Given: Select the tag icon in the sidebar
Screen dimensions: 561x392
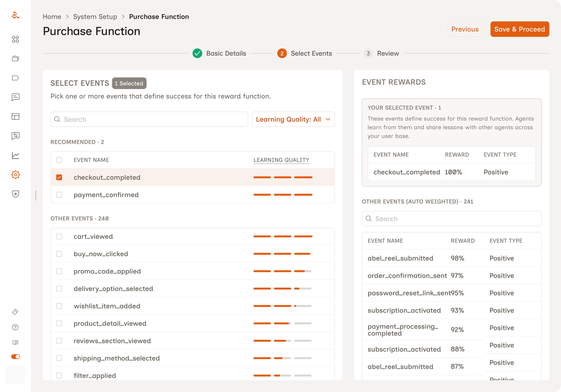Looking at the screenshot, I should [15, 78].
